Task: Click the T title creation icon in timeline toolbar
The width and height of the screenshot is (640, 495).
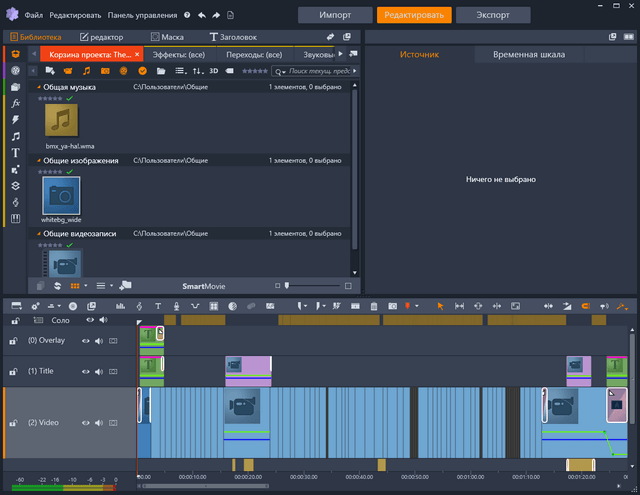Action: (x=156, y=305)
